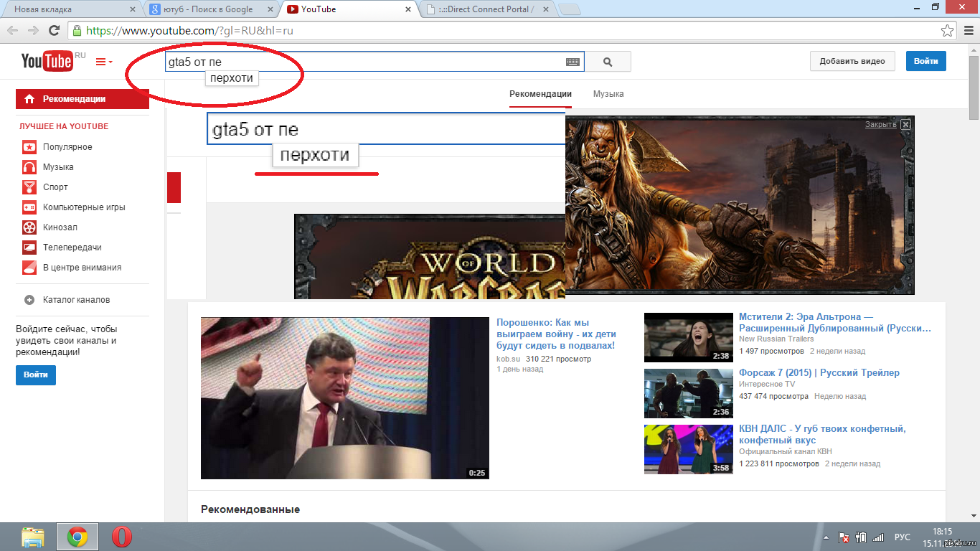Click the film reel icon next to Кинозал

click(x=29, y=227)
